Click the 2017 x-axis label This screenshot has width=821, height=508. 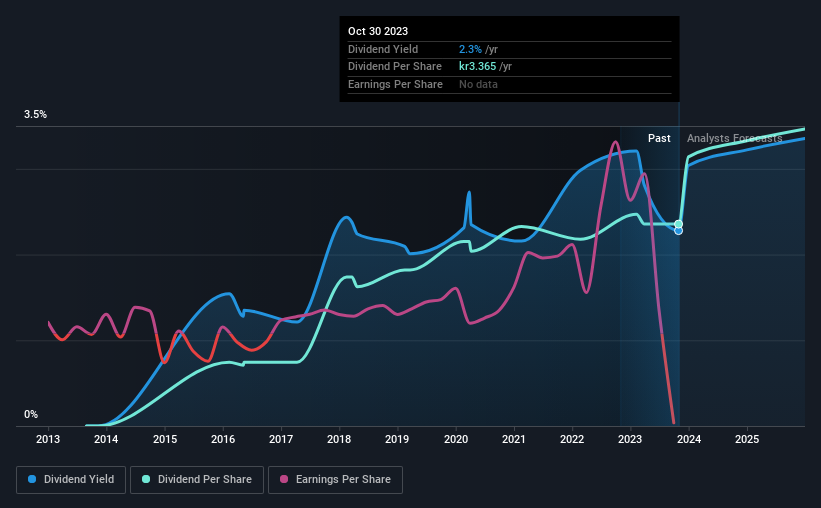pyautogui.click(x=281, y=439)
